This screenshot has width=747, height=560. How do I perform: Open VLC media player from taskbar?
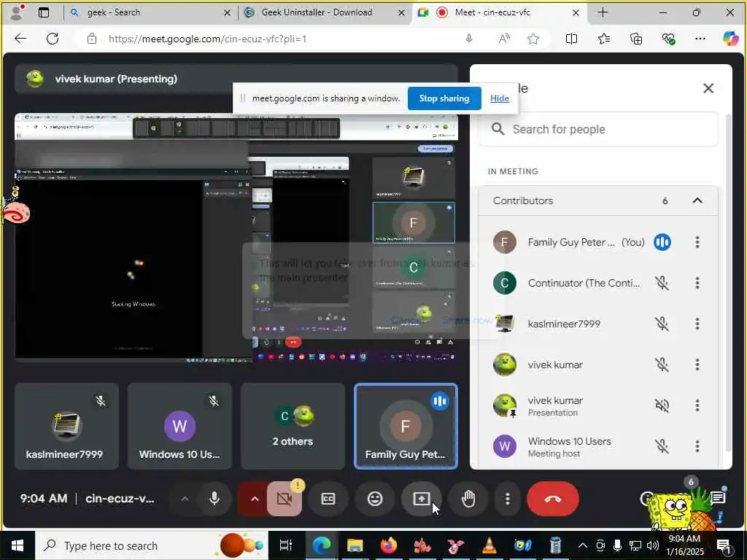pyautogui.click(x=489, y=545)
